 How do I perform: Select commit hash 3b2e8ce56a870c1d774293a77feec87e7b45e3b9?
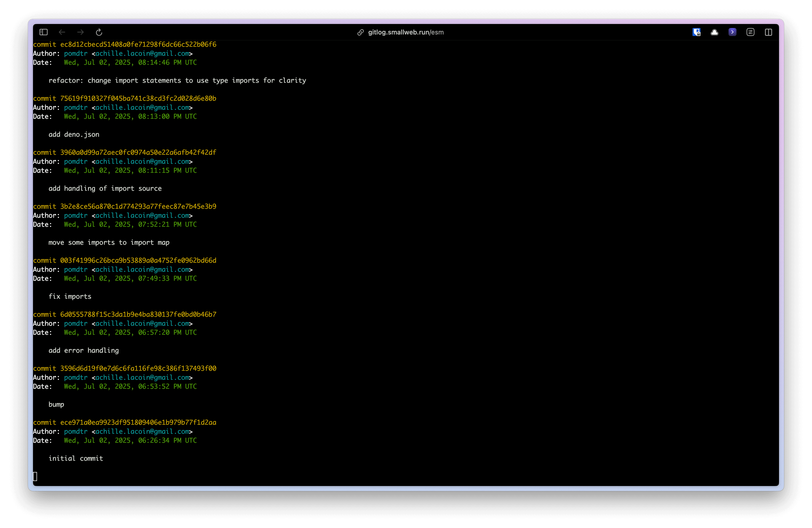click(138, 206)
